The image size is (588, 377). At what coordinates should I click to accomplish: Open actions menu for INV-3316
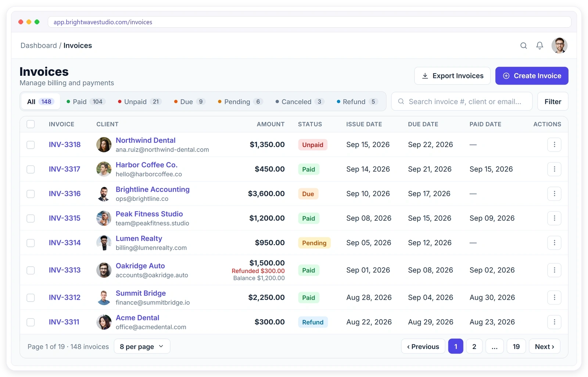click(554, 194)
